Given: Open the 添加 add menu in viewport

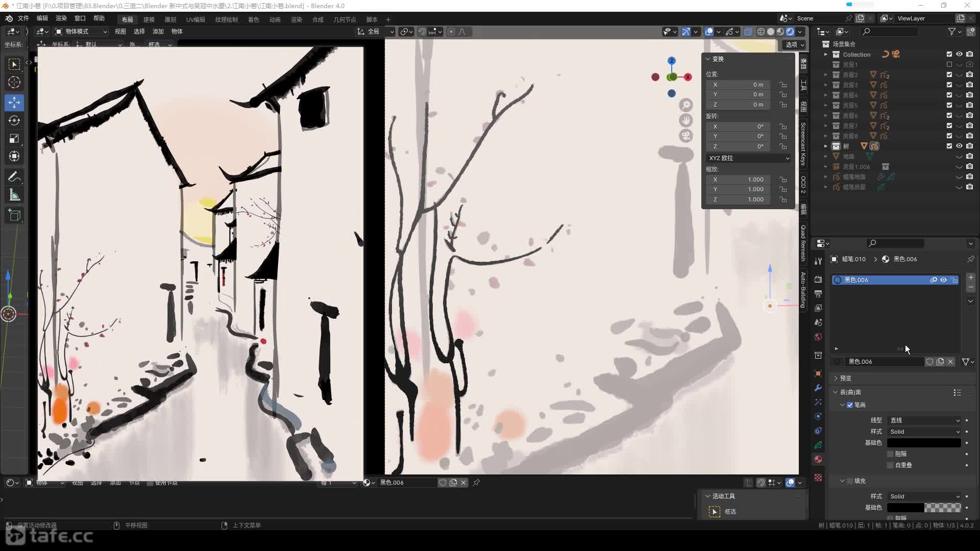Looking at the screenshot, I should [158, 32].
